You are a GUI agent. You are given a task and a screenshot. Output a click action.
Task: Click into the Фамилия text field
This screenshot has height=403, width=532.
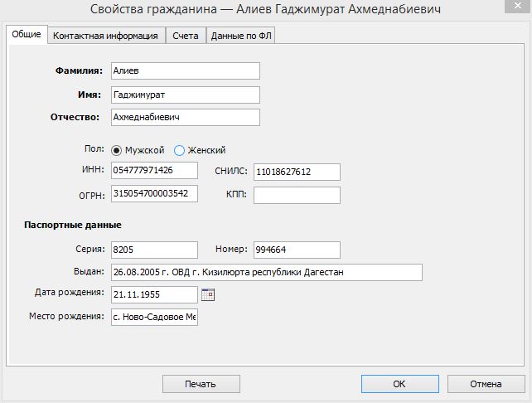(185, 71)
